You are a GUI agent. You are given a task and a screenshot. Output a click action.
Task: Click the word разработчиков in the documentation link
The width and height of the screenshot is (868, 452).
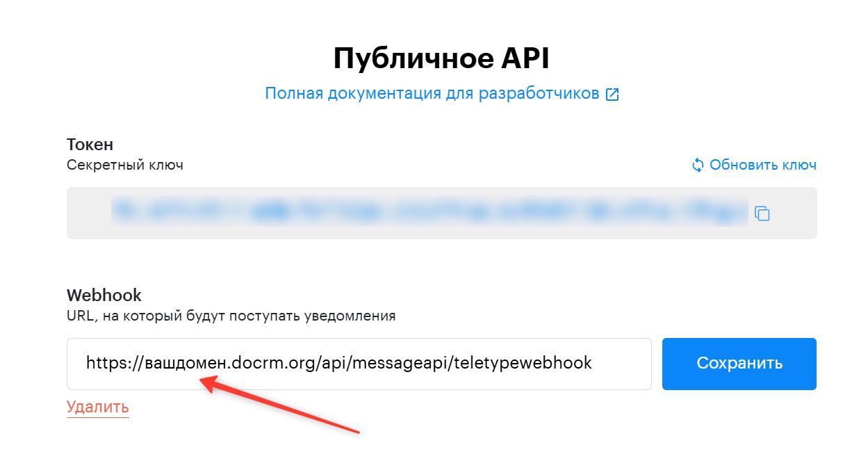539,93
